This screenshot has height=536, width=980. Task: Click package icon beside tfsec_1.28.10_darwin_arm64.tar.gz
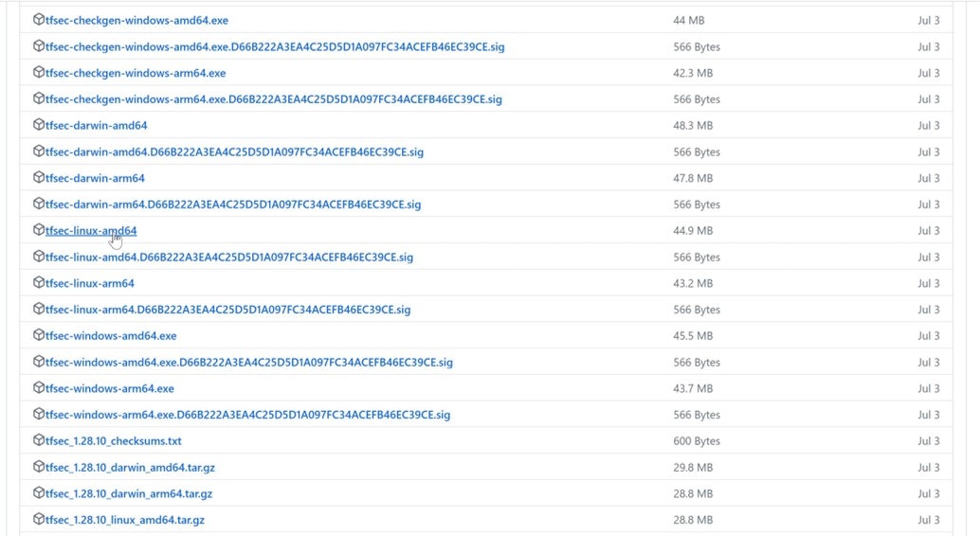(39, 492)
